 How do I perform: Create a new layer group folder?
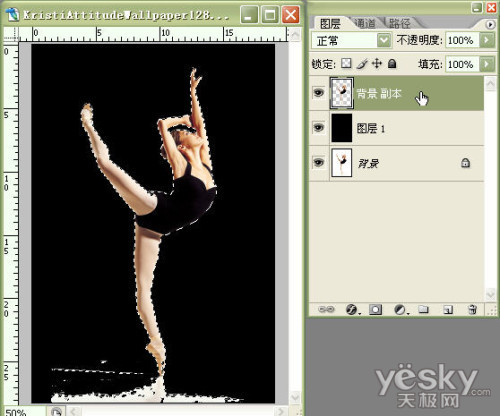point(423,309)
